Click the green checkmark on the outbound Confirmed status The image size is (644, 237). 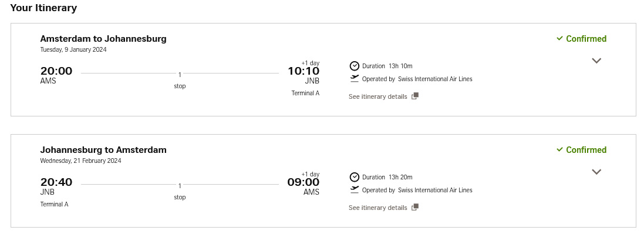(559, 38)
